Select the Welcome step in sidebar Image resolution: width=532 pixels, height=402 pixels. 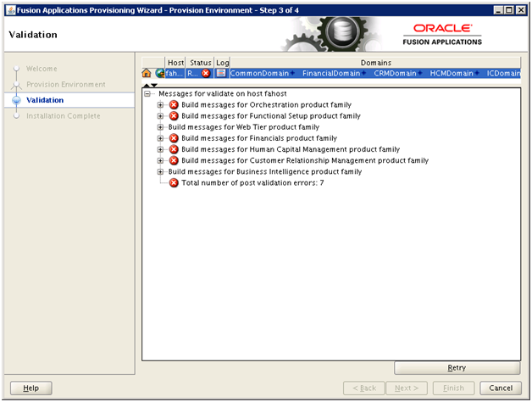click(42, 69)
